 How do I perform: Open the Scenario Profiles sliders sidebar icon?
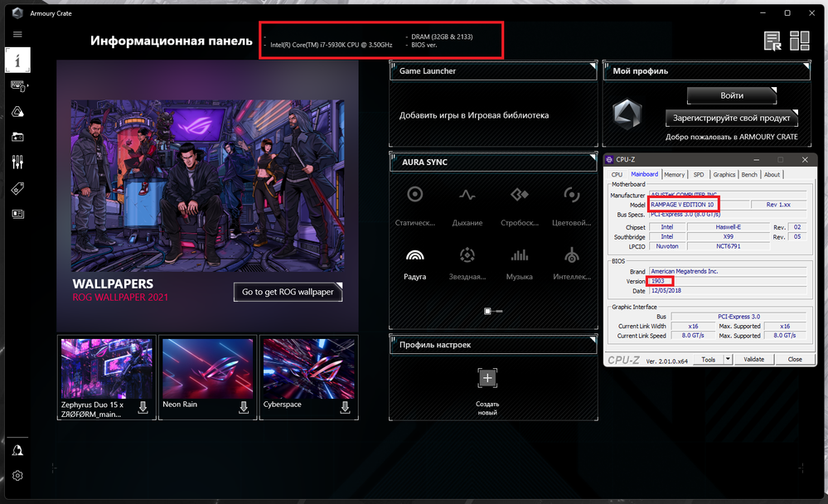(x=17, y=162)
